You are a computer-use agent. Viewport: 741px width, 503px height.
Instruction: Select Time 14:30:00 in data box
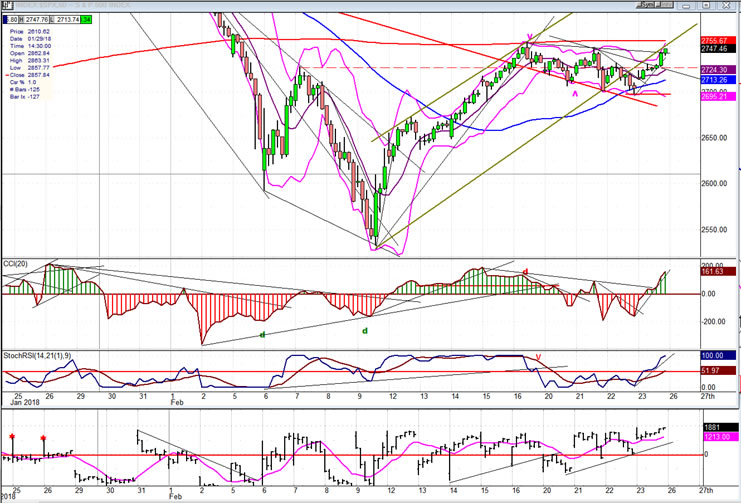click(x=30, y=46)
